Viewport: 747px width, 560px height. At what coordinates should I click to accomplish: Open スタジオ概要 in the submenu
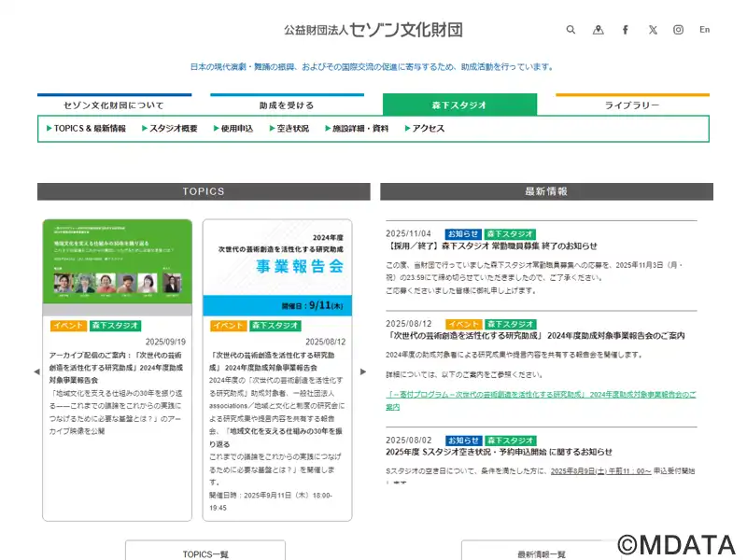click(x=173, y=129)
